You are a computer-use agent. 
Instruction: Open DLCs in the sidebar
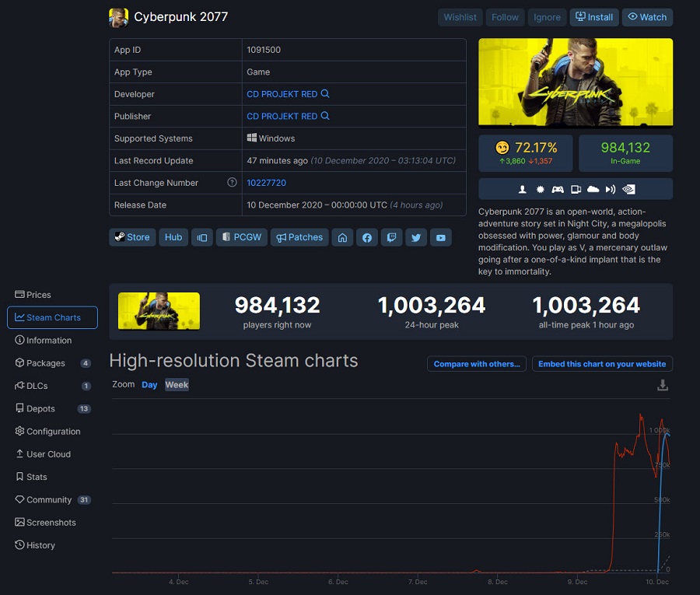[x=53, y=386]
